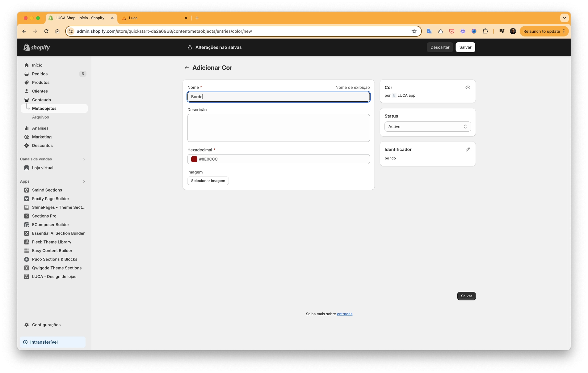Toggle the eye icon in Cor card
588x373 pixels.
point(468,87)
